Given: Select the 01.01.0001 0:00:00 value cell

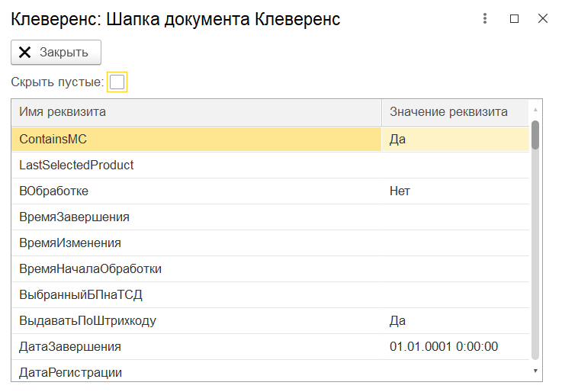Looking at the screenshot, I should pos(455,346).
